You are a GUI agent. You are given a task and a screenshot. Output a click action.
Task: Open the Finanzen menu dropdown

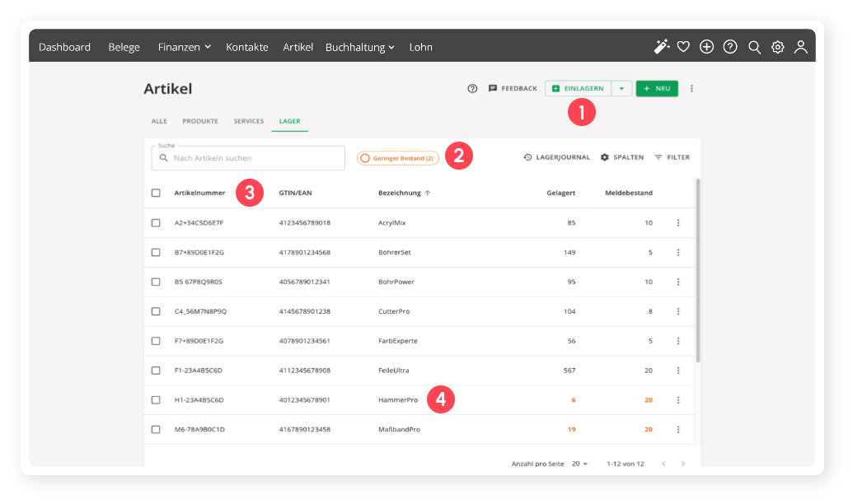tap(185, 47)
